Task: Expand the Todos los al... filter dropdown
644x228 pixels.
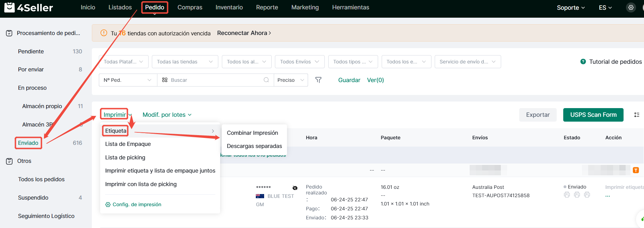Action: point(247,62)
